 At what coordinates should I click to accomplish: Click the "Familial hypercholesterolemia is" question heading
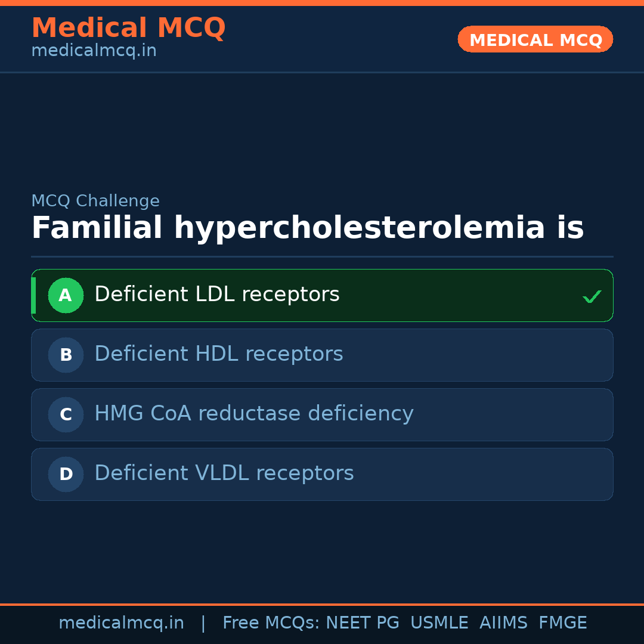pos(307,228)
